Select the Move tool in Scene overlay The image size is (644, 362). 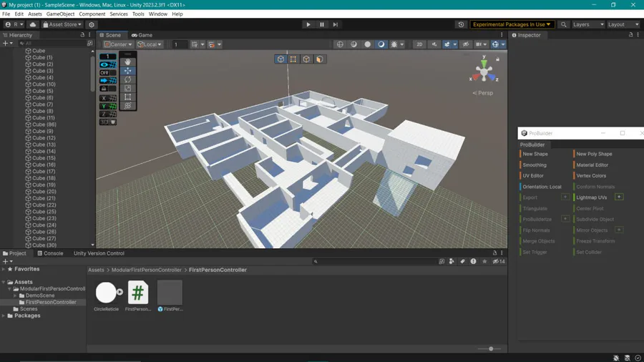point(128,71)
